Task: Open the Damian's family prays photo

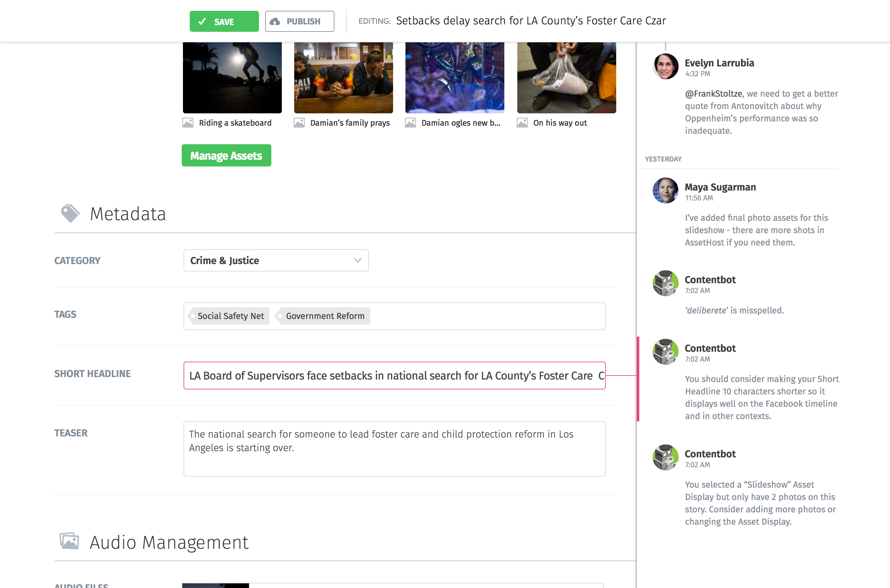Action: [343, 78]
